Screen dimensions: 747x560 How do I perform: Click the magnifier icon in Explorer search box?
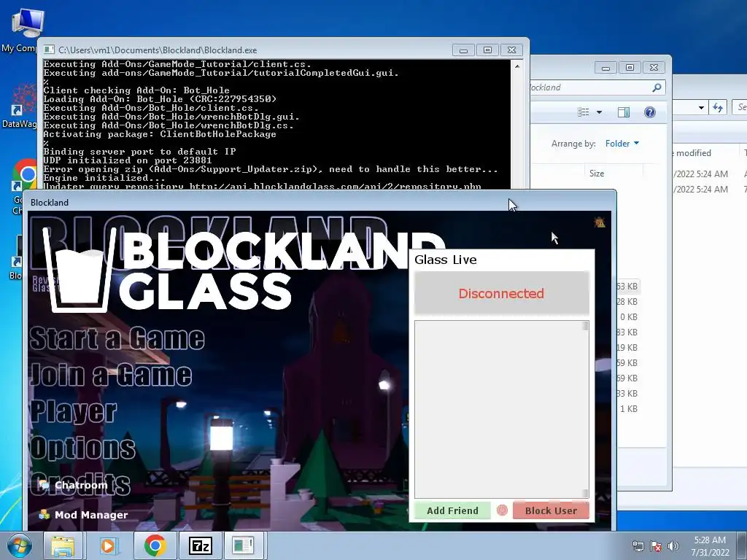[657, 87]
